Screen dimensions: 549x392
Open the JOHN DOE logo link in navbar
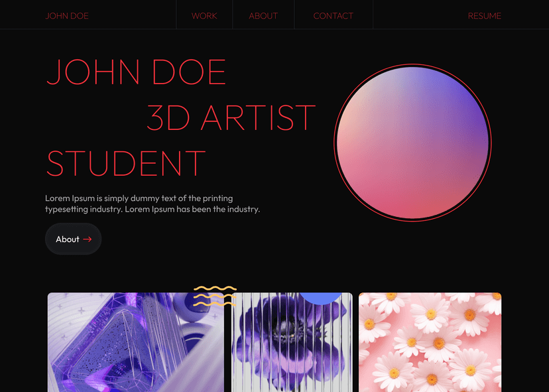click(67, 16)
